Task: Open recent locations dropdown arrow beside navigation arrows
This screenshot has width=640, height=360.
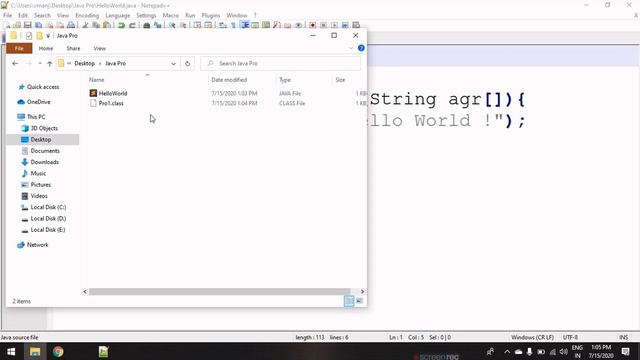Action: 40,64
